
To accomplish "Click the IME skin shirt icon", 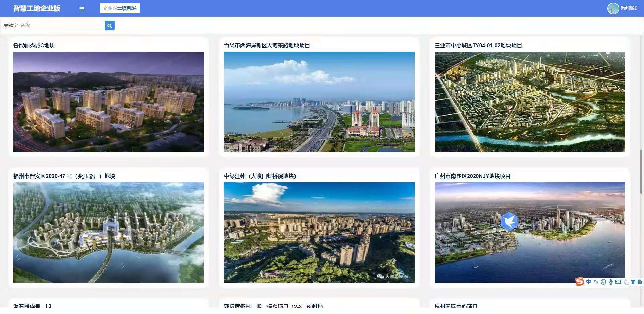I will click(x=633, y=282).
